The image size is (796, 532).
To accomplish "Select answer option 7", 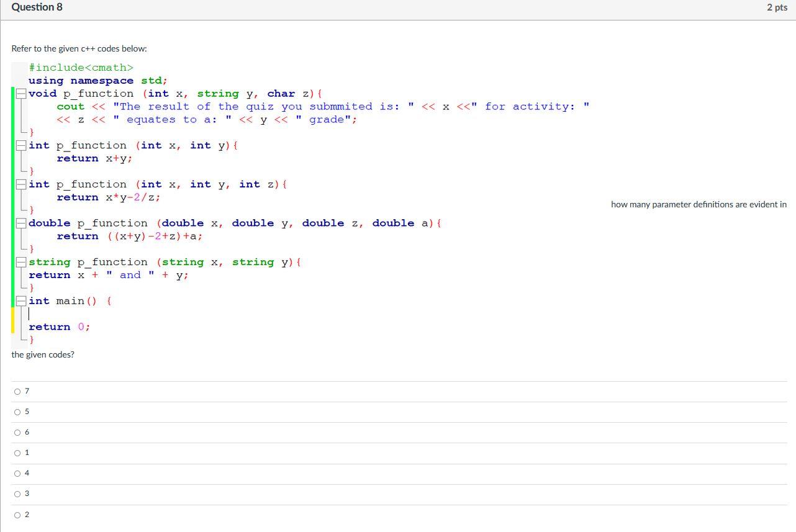I will pyautogui.click(x=17, y=391).
